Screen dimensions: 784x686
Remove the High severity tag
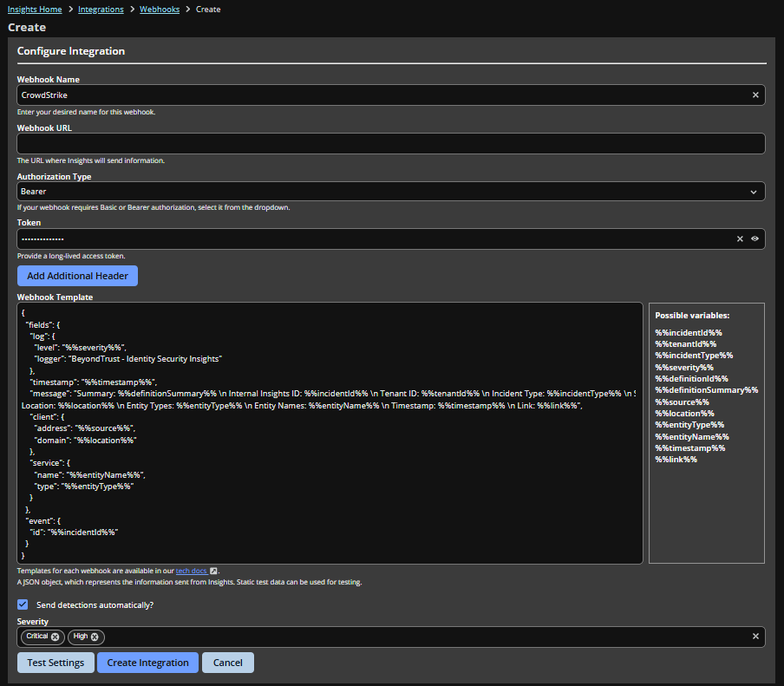[x=95, y=637]
